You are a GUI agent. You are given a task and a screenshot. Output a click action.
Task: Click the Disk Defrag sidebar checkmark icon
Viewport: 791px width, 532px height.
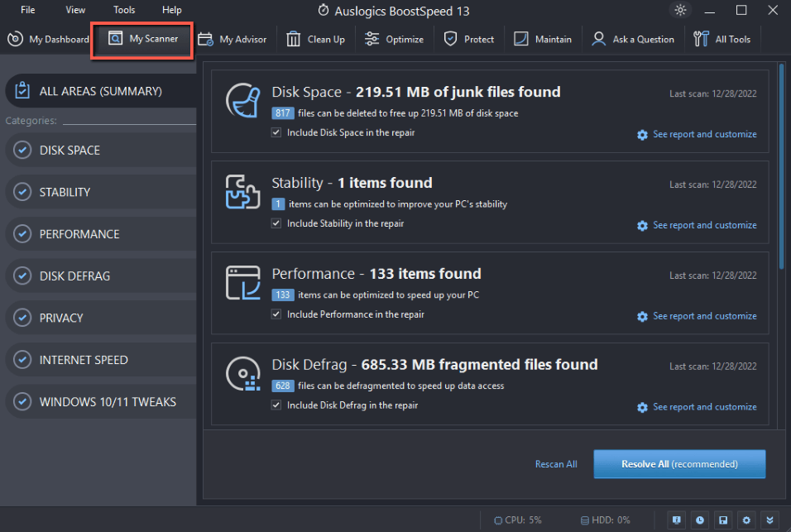(22, 276)
